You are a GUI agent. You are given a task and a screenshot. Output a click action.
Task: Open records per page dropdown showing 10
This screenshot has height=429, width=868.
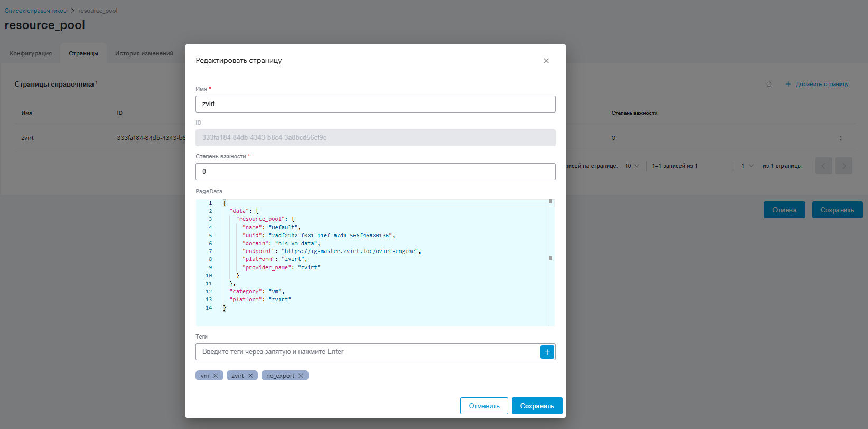632,166
